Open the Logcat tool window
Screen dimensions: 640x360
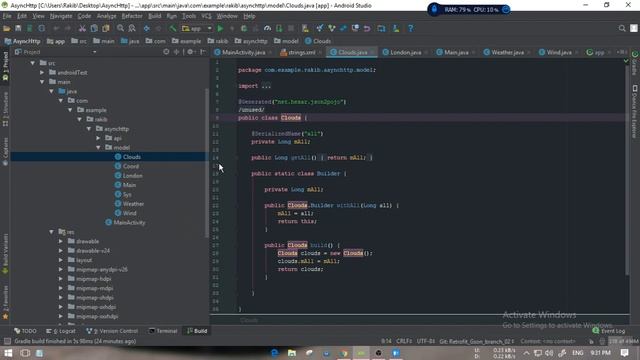61,331
